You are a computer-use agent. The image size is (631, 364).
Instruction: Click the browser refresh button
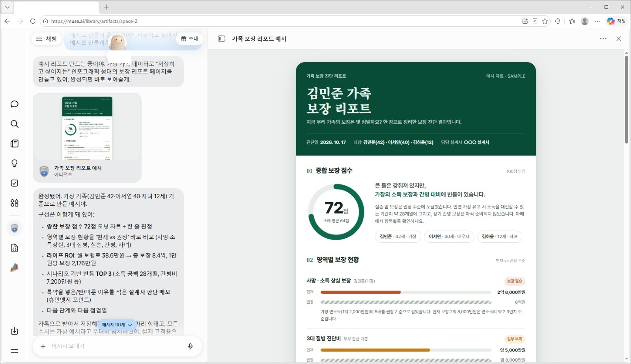[x=33, y=21]
